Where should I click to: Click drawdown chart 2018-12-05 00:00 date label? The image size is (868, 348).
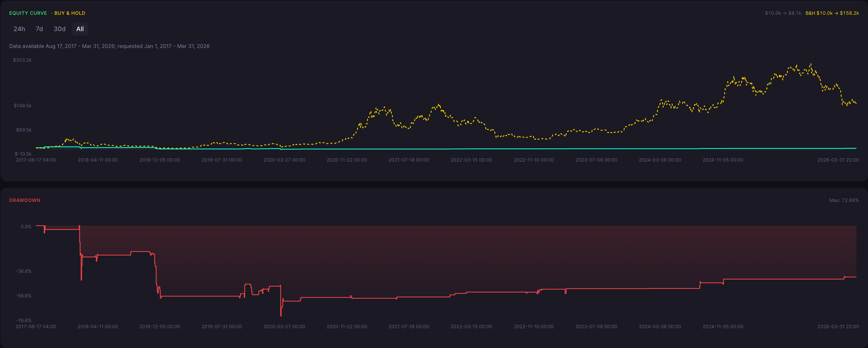160,326
